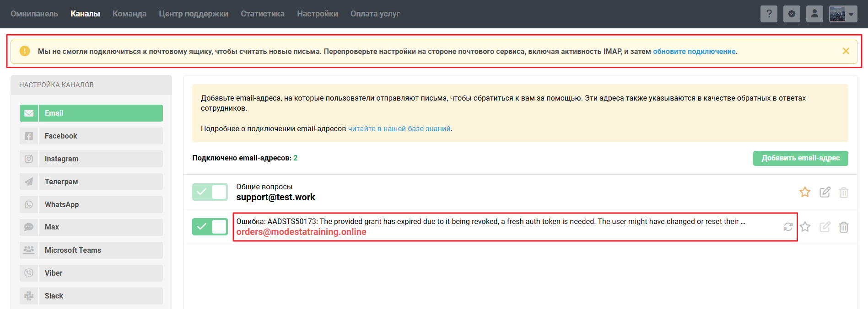Edit the support@test.work address
This screenshot has width=868, height=309.
(x=825, y=192)
